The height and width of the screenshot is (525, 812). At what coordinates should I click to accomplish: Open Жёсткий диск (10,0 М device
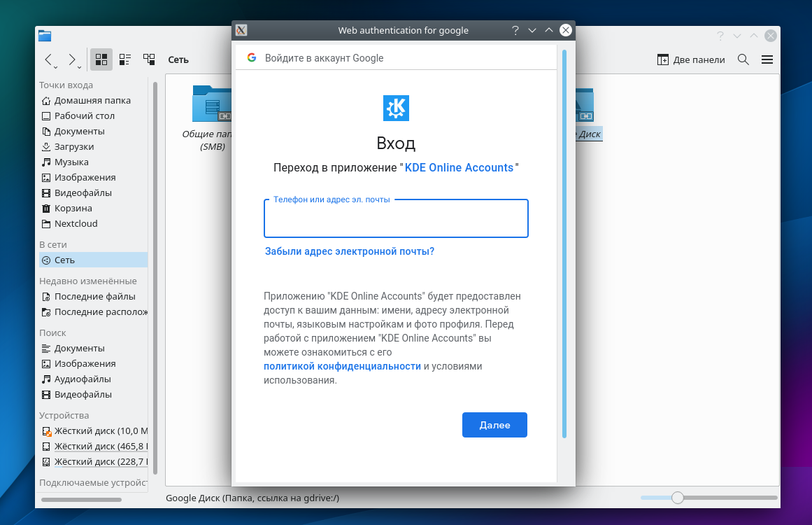coord(93,430)
